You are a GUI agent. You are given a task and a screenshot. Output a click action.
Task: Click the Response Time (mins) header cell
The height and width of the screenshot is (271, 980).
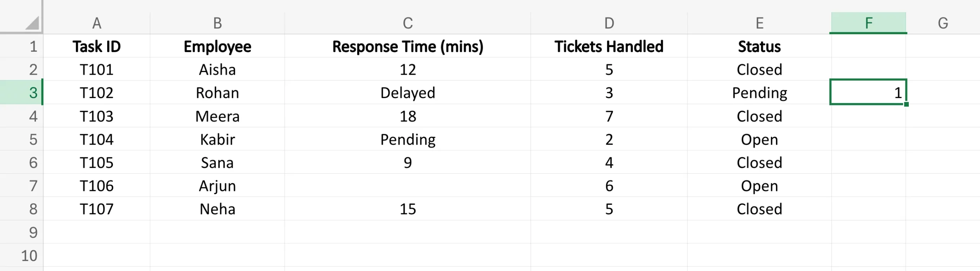[408, 46]
